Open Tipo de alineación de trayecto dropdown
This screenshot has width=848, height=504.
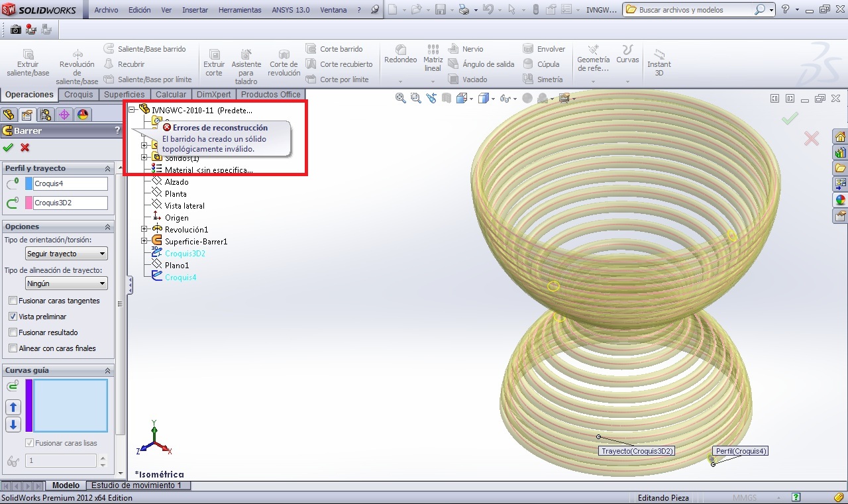pos(66,283)
